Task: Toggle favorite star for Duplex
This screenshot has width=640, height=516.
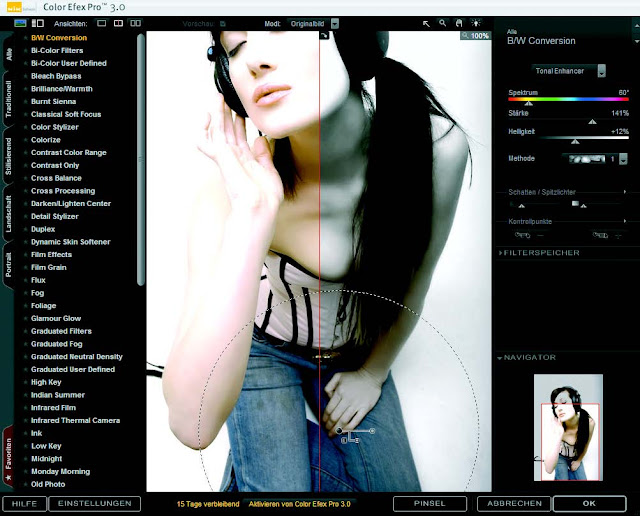Action: [x=25, y=229]
